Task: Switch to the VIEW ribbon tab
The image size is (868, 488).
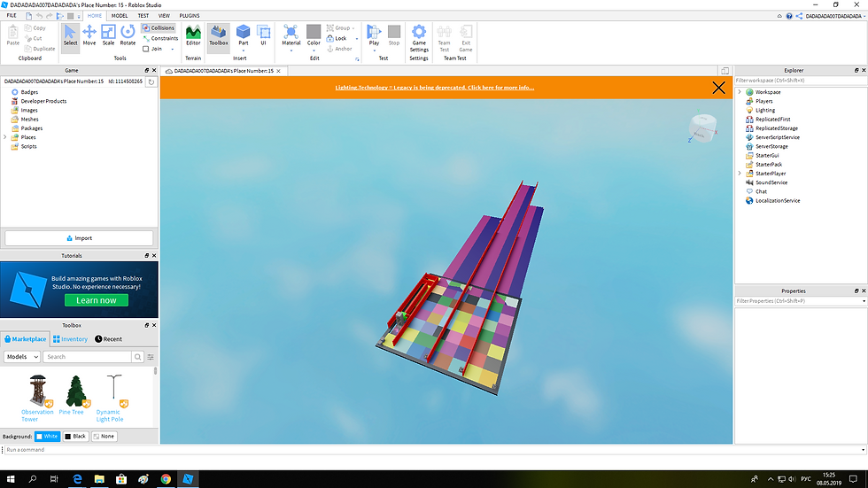Action: click(164, 15)
